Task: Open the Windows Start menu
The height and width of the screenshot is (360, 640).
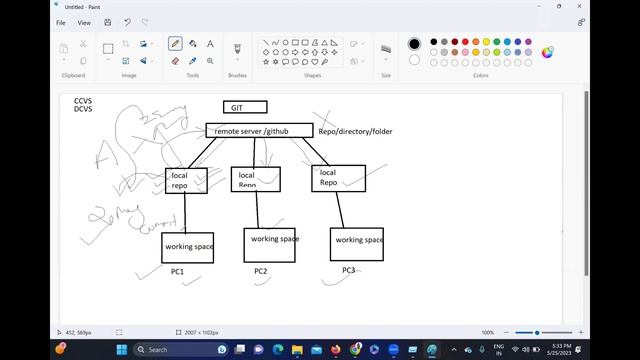Action: click(x=122, y=350)
